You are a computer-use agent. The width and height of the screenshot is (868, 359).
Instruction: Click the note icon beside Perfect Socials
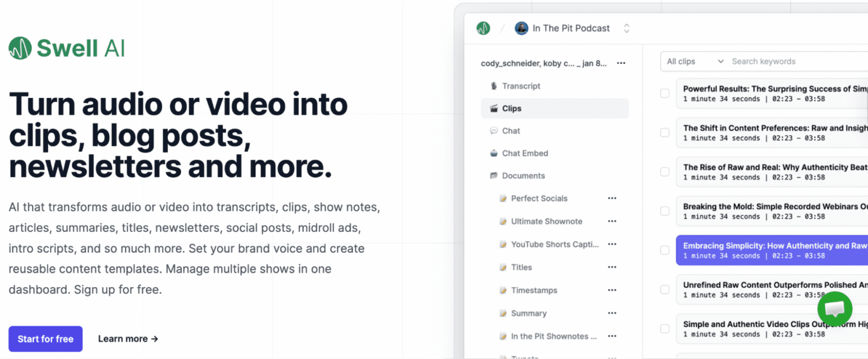(503, 198)
